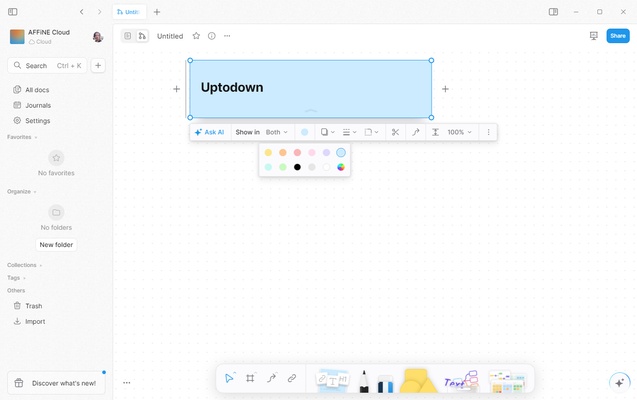
Task: Go forward in navigation history
Action: pos(100,12)
